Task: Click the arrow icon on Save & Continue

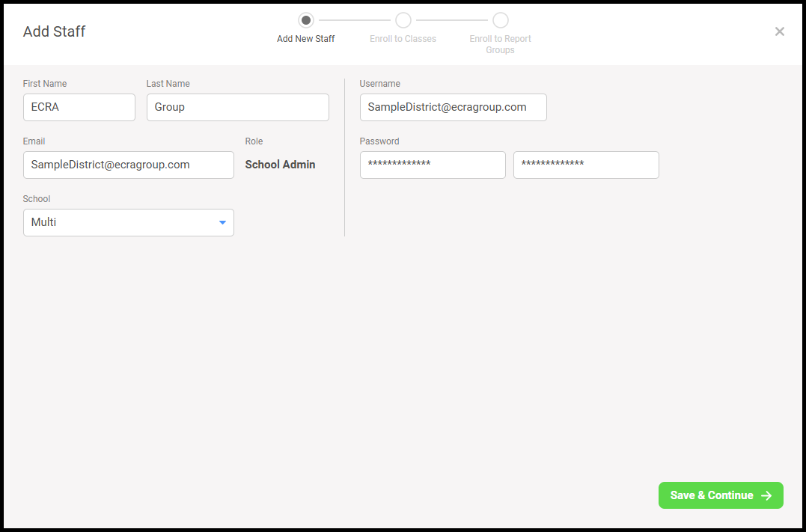Action: 766,495
